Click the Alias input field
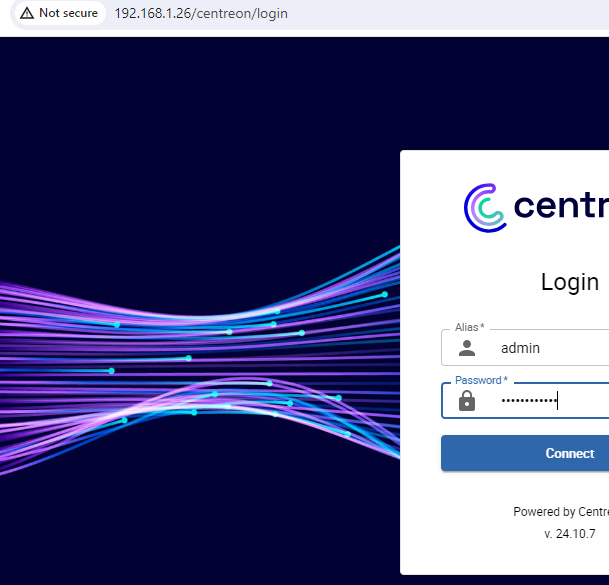 [525, 348]
